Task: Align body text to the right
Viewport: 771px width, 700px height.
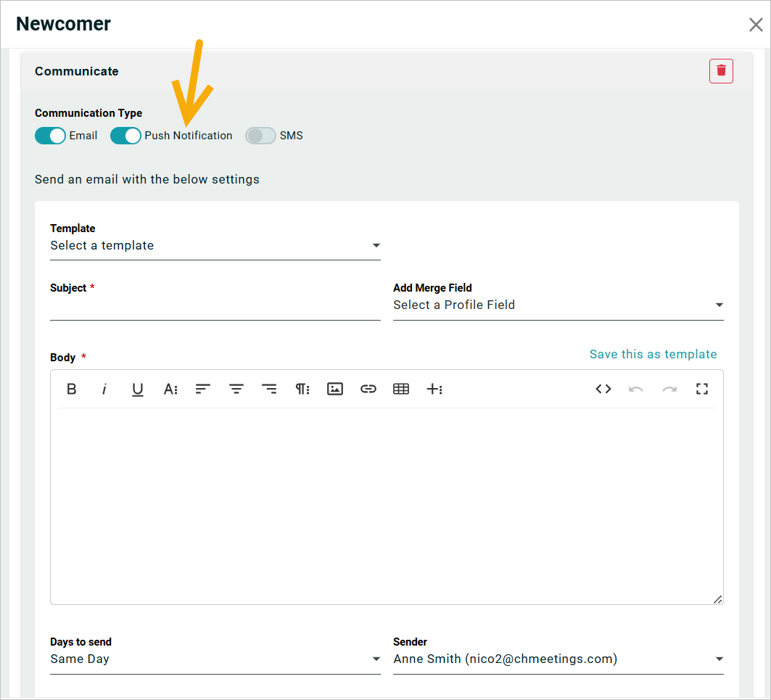Action: click(x=269, y=389)
